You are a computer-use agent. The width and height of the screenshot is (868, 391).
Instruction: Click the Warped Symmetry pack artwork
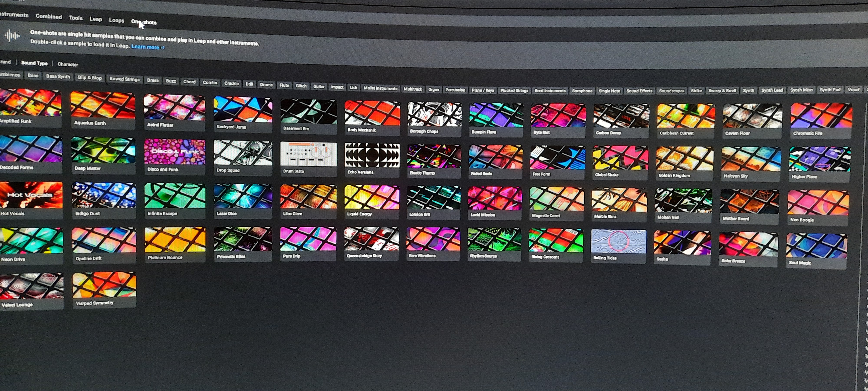(x=104, y=285)
